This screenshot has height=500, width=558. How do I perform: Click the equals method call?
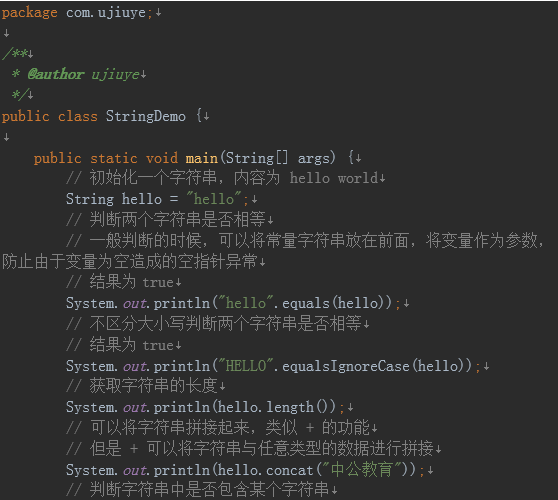tap(306, 303)
